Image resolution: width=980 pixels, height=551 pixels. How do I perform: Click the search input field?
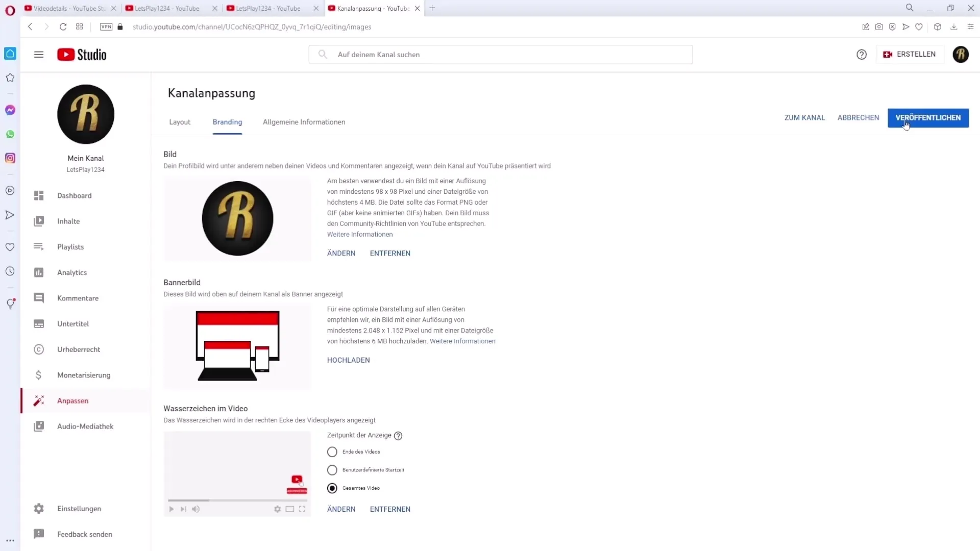(501, 54)
